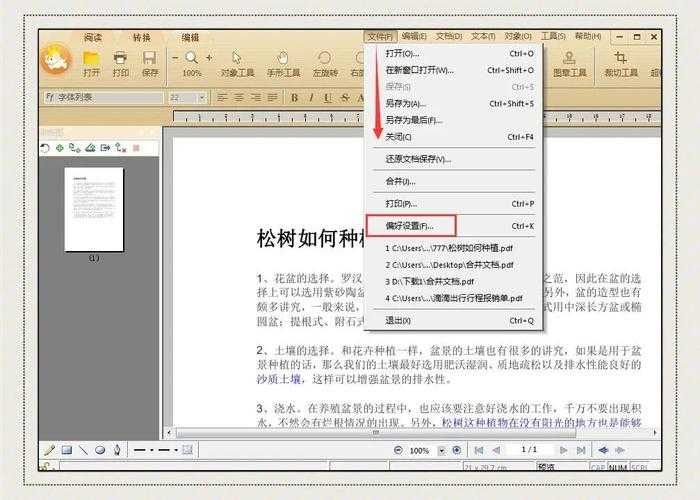Click the zoom out minus in top toolbar
This screenshot has width=700, height=500.
point(175,58)
